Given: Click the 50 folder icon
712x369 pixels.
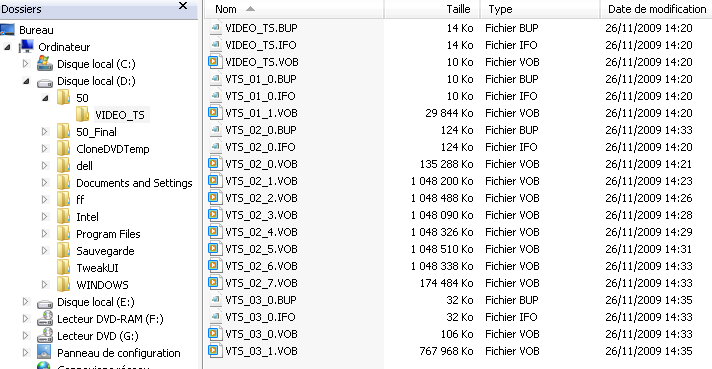Looking at the screenshot, I should (x=64, y=98).
